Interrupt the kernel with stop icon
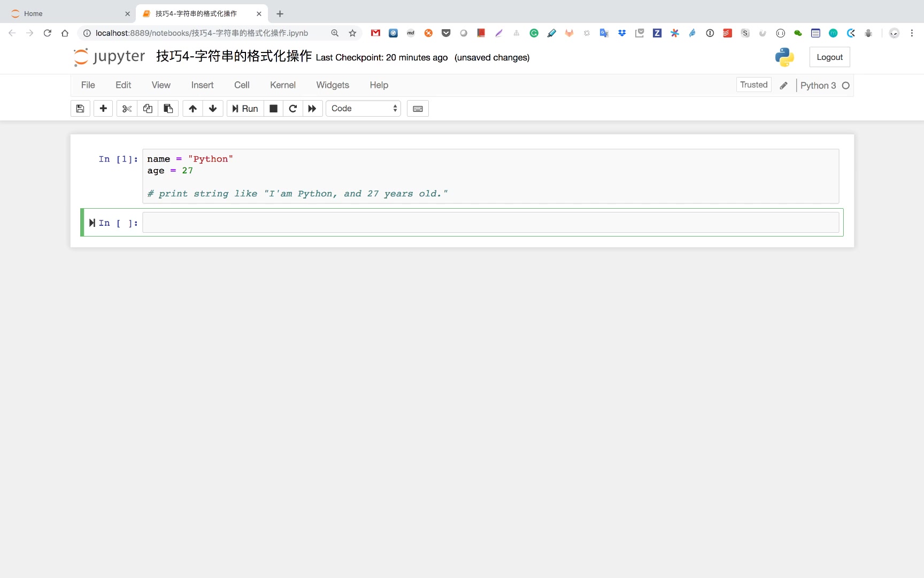The height and width of the screenshot is (578, 924). [273, 109]
